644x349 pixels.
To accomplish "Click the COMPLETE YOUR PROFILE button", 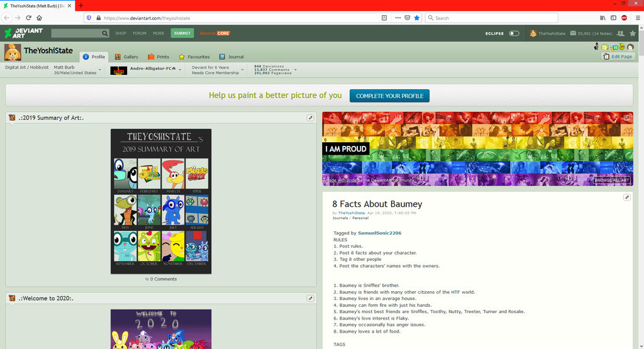I will point(389,96).
